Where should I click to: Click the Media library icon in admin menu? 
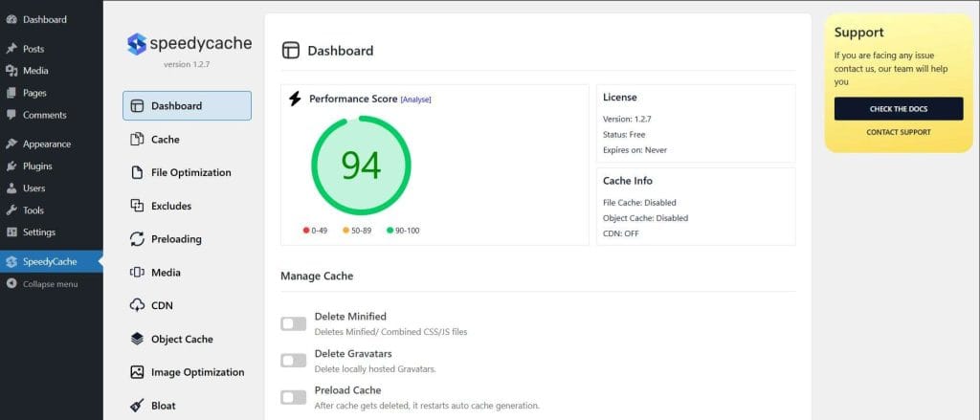(x=11, y=71)
